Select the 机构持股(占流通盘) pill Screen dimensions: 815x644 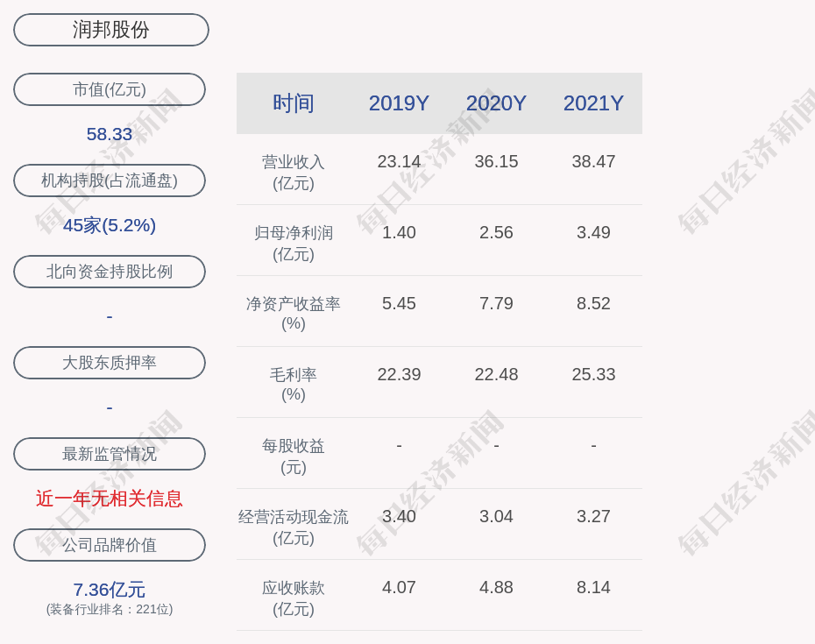coord(110,180)
